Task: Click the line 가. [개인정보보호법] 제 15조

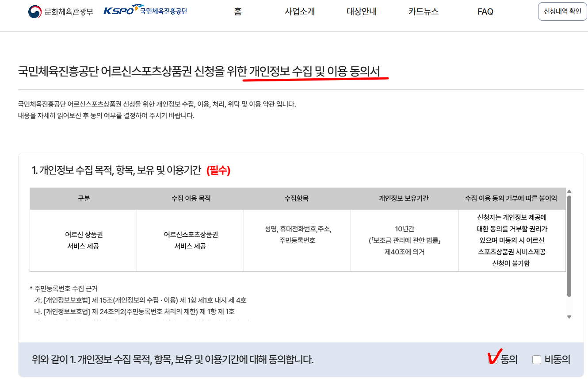Action: pyautogui.click(x=140, y=300)
